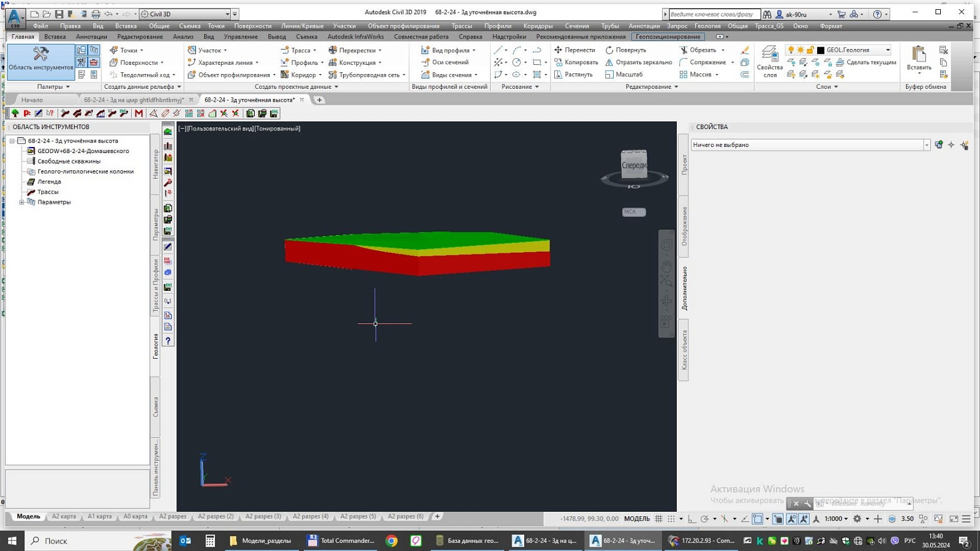The height and width of the screenshot is (551, 980).
Task: Click the Сделать текущим layer button
Action: click(x=865, y=62)
